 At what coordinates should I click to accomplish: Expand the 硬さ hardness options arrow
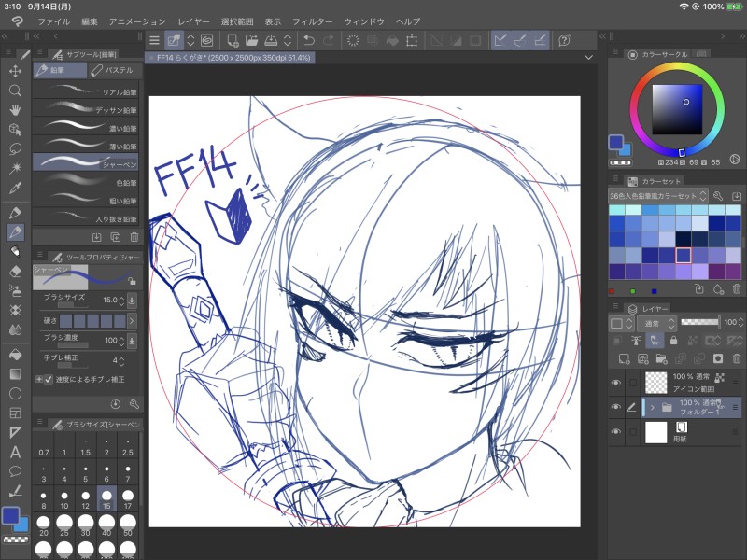(x=132, y=320)
